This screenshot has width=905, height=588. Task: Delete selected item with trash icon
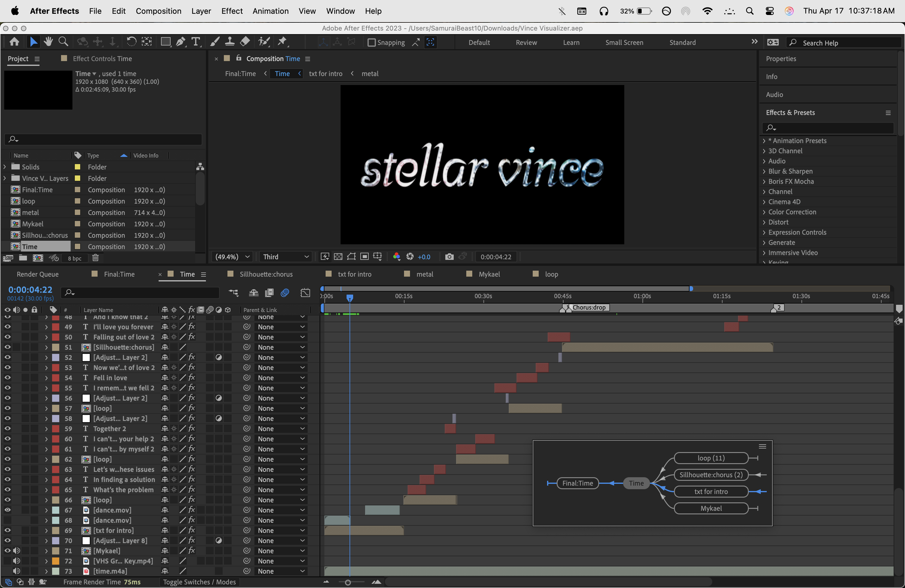pos(95,258)
